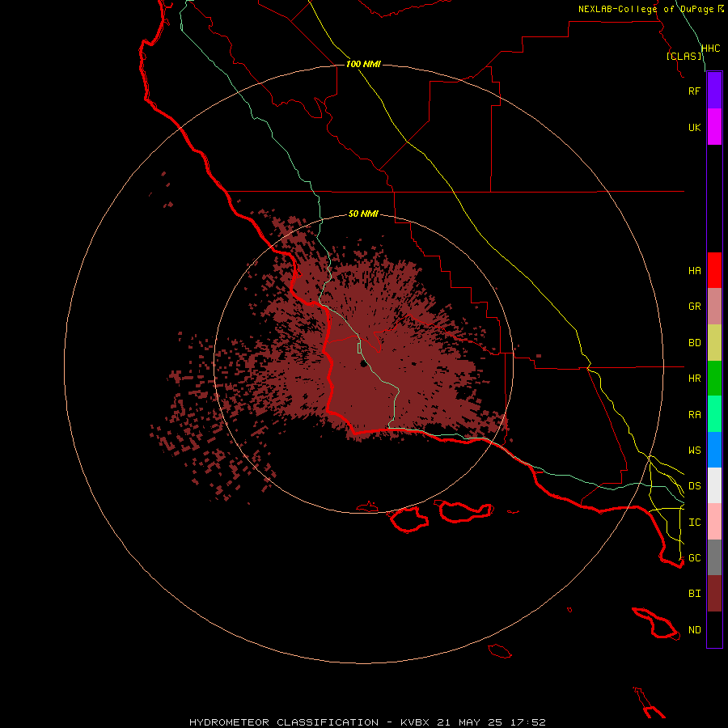This screenshot has width=728, height=728.
Task: Click the 'RF' legend label
Action: (x=694, y=91)
